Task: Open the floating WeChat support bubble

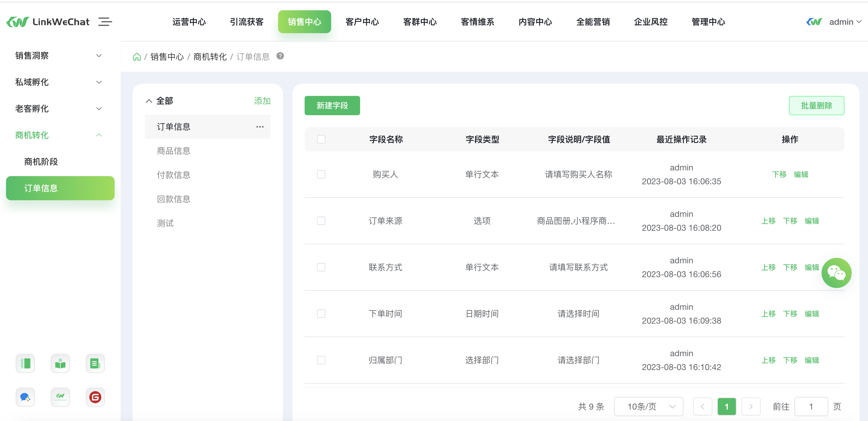Action: 836,272
